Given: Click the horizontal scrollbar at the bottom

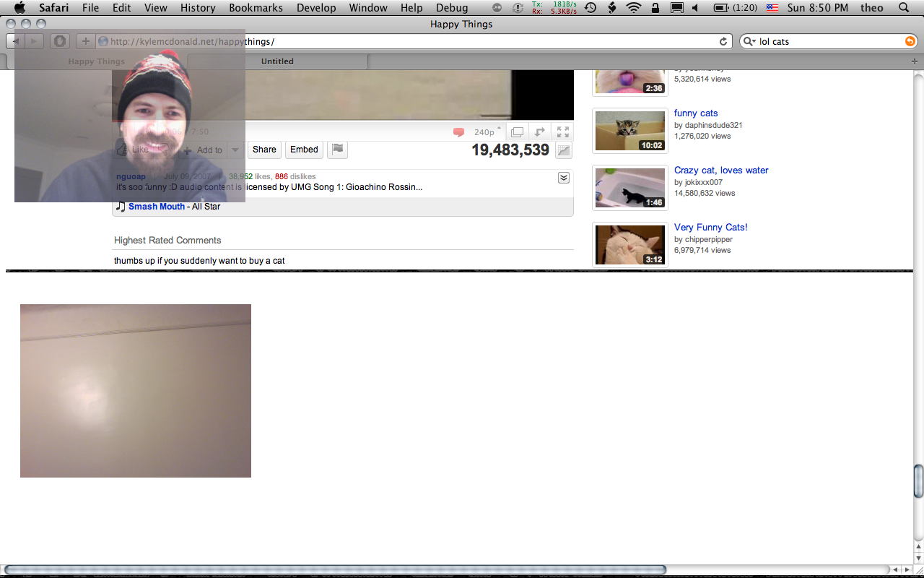Looking at the screenshot, I should [x=336, y=569].
